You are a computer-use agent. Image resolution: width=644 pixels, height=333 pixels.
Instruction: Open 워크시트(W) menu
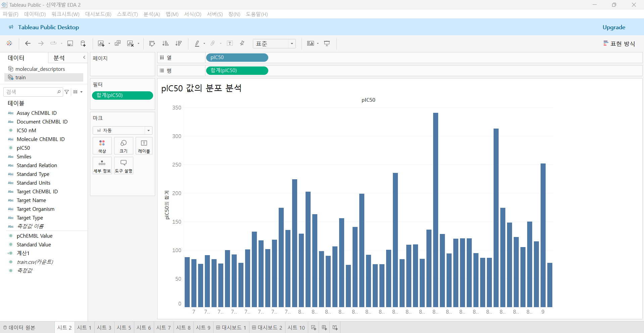tap(65, 14)
